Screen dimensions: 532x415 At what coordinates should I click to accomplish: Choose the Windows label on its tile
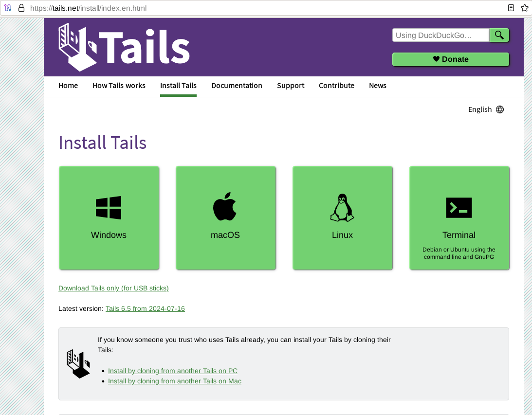(x=109, y=235)
